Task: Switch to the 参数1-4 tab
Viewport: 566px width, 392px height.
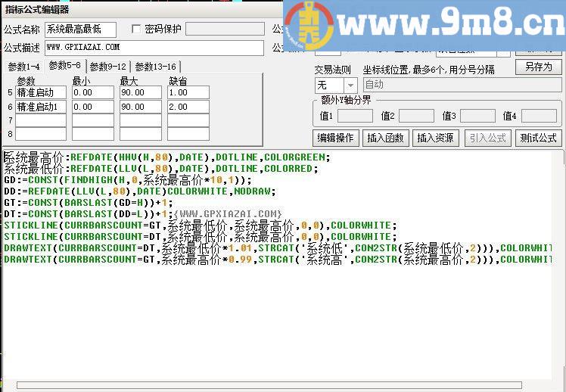Action: pos(23,67)
